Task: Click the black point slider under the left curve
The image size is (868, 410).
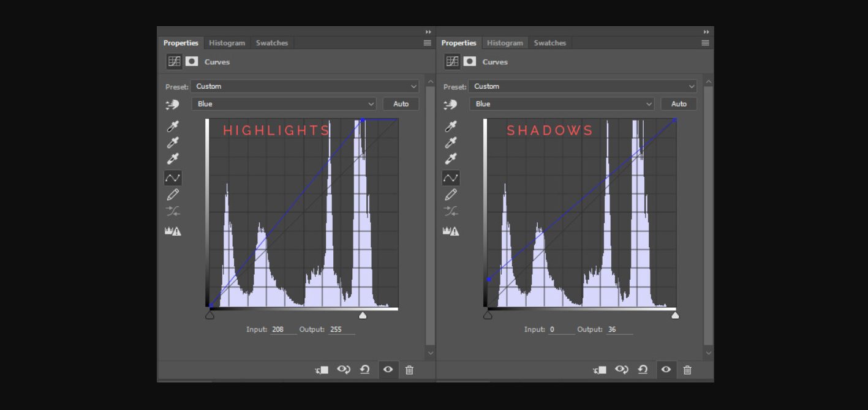Action: coord(209,315)
